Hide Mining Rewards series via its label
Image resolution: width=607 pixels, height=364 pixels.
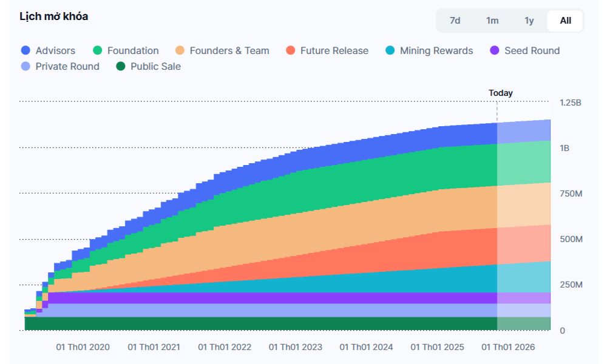436,51
